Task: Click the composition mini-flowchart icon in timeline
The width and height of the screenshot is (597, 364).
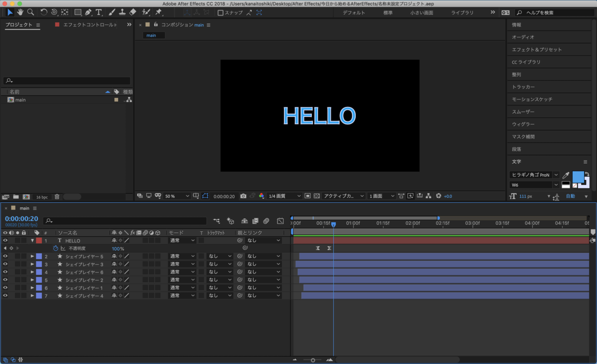Action: [216, 221]
